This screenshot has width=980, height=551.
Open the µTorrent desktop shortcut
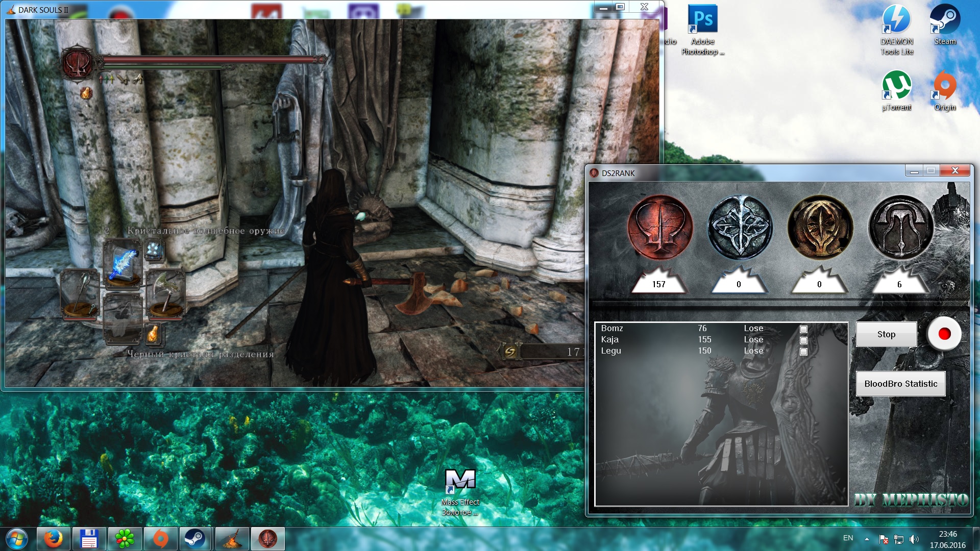click(897, 91)
